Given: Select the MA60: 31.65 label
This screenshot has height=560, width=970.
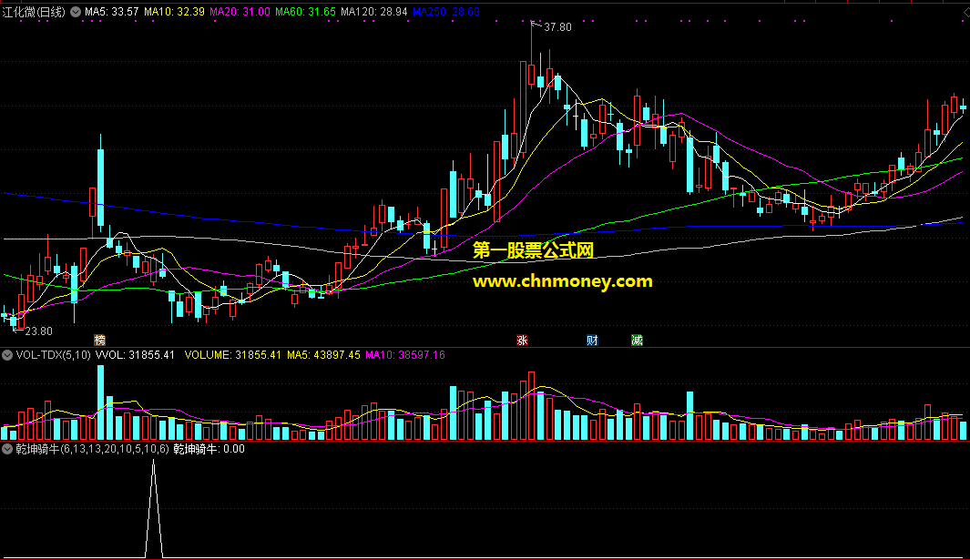Looking at the screenshot, I should 305,12.
